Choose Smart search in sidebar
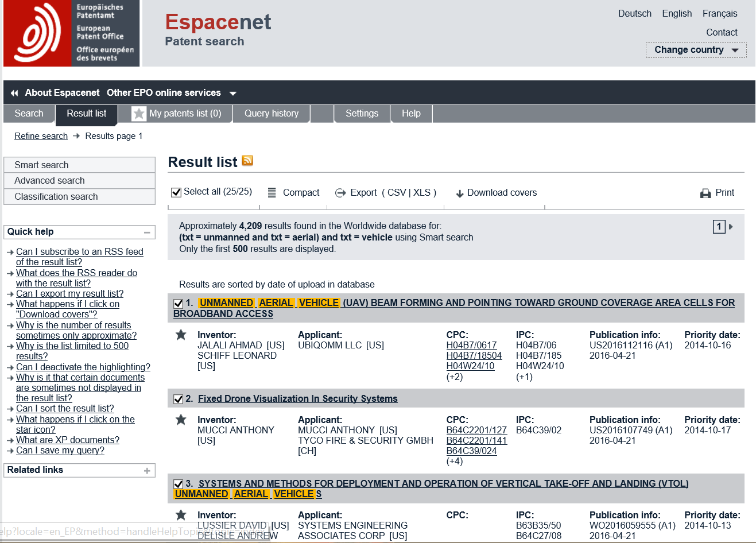 point(79,165)
